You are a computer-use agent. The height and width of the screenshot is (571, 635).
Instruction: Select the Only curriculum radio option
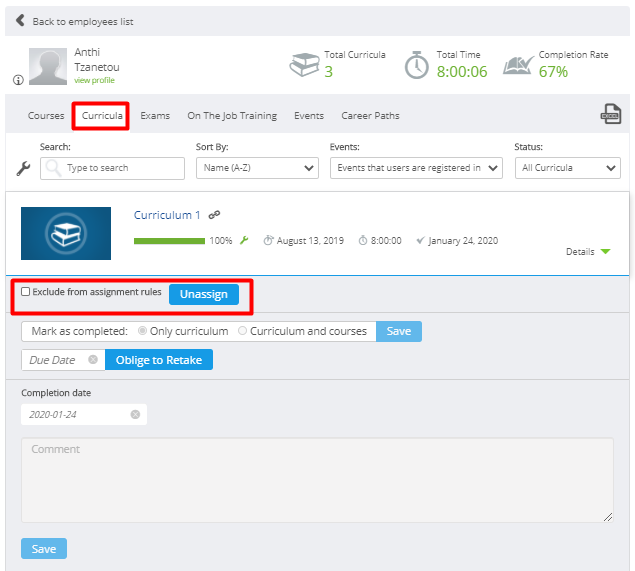tap(142, 330)
